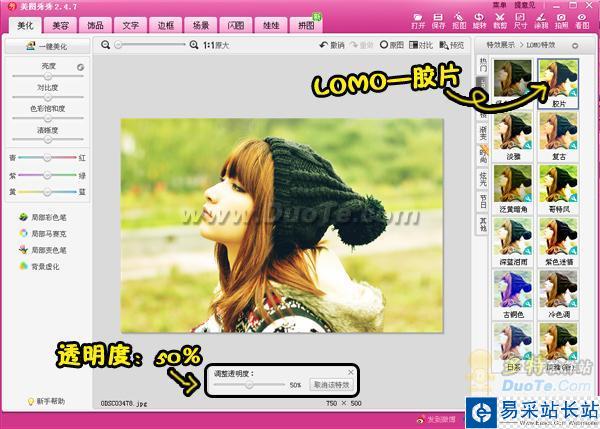Viewport: 600px width, 429px height.
Task: Expand the 特效展示 panel dropdown arrow
Action: [575, 46]
